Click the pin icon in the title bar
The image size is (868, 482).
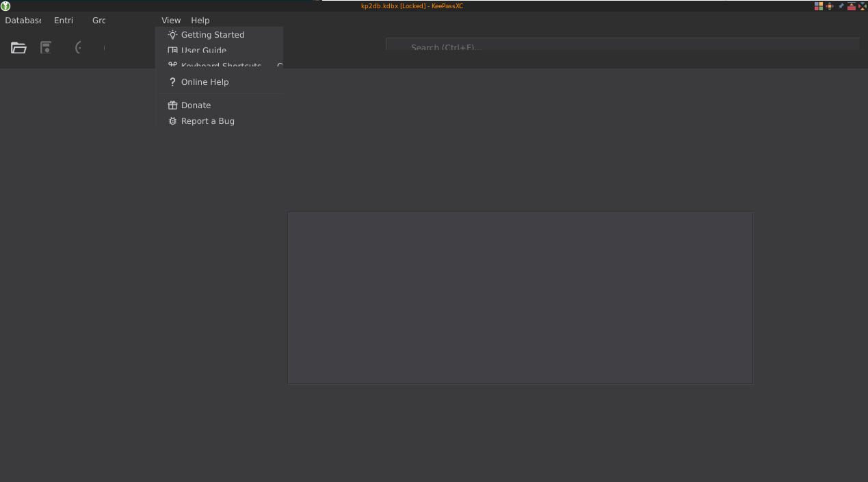[x=841, y=5]
